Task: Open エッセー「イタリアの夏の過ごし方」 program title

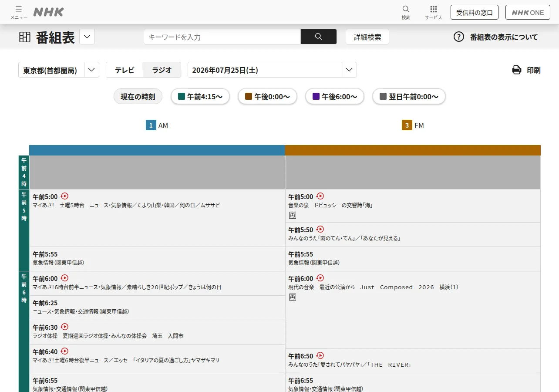Action: (x=126, y=360)
